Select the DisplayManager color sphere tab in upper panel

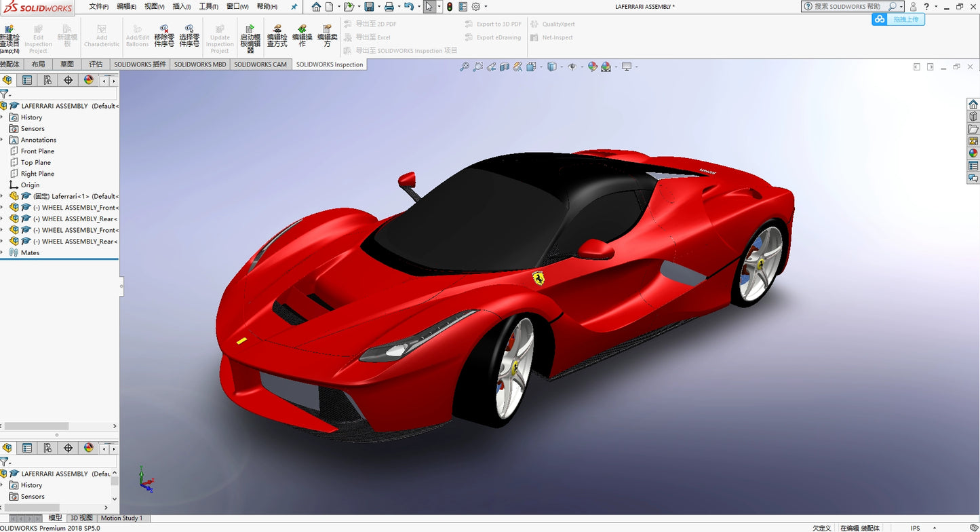(x=88, y=80)
